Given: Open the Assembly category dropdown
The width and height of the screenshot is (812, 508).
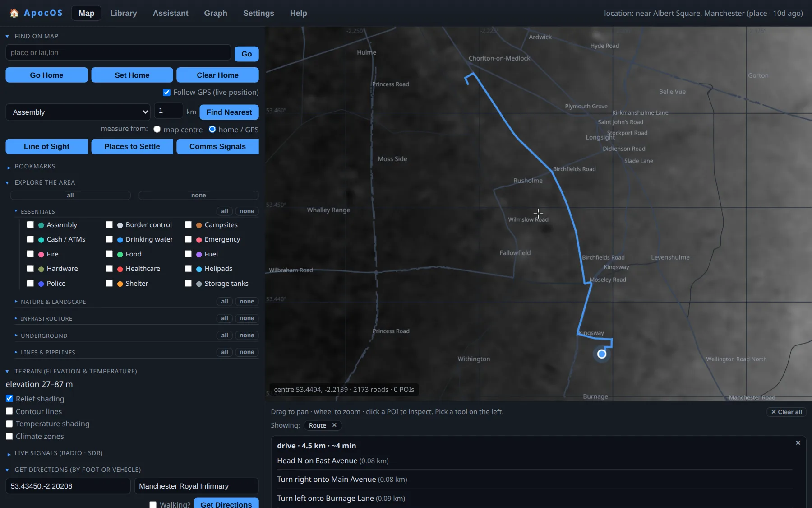Looking at the screenshot, I should pos(78,112).
